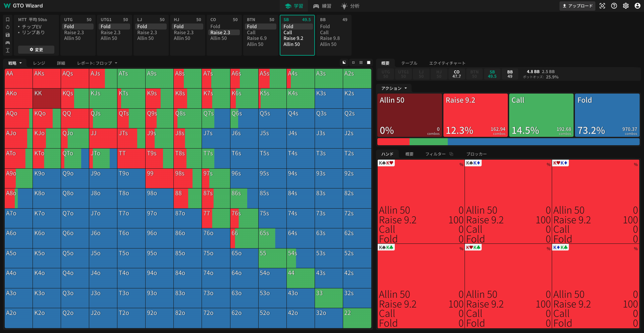Switch to the フィルター tab
Screen dimensions: 644x333
[435, 154]
